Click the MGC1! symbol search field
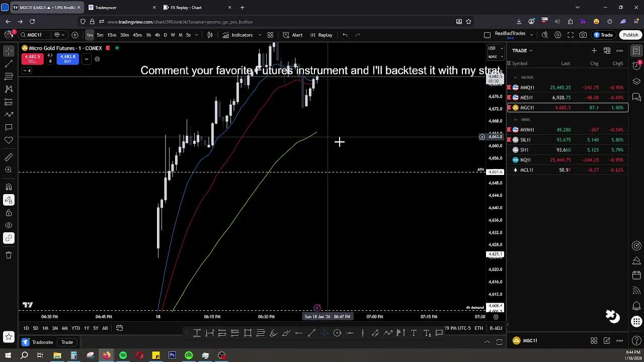This screenshot has height=362, width=644. [x=35, y=35]
